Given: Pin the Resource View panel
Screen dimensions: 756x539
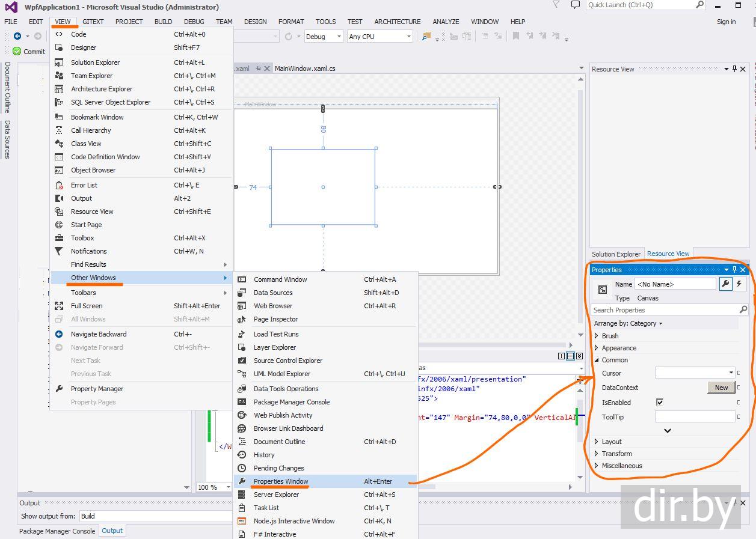Looking at the screenshot, I should [x=734, y=69].
